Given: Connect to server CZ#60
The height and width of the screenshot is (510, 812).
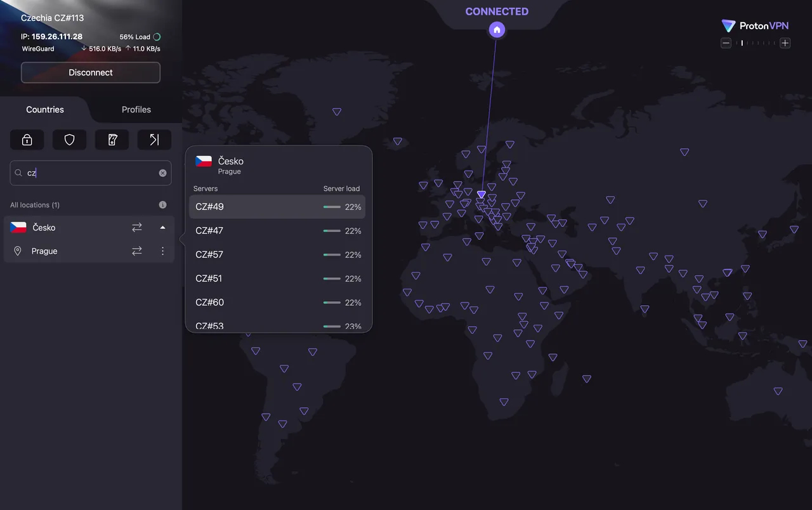Looking at the screenshot, I should pos(277,303).
